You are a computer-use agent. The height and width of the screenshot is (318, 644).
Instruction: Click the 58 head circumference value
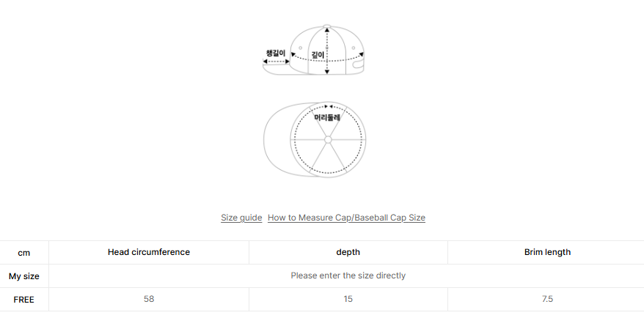[149, 299]
